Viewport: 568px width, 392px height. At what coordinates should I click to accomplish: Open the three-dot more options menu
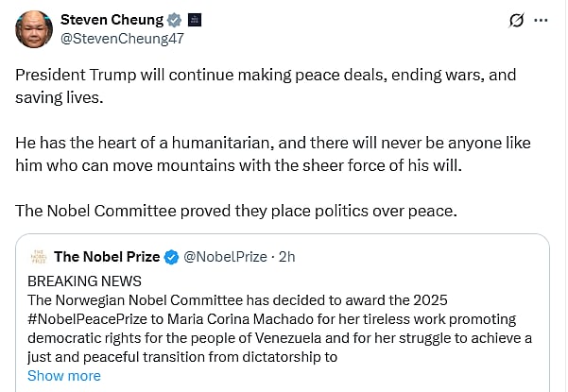click(x=541, y=20)
